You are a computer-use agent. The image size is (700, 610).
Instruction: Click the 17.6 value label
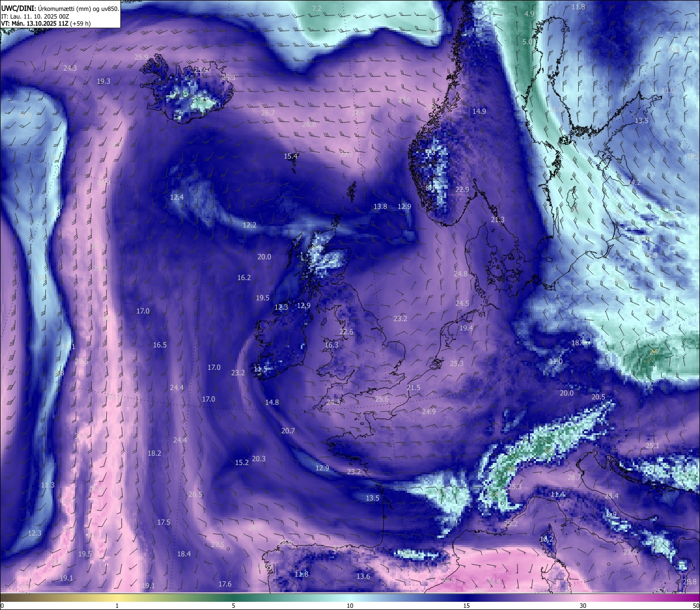[x=225, y=584]
